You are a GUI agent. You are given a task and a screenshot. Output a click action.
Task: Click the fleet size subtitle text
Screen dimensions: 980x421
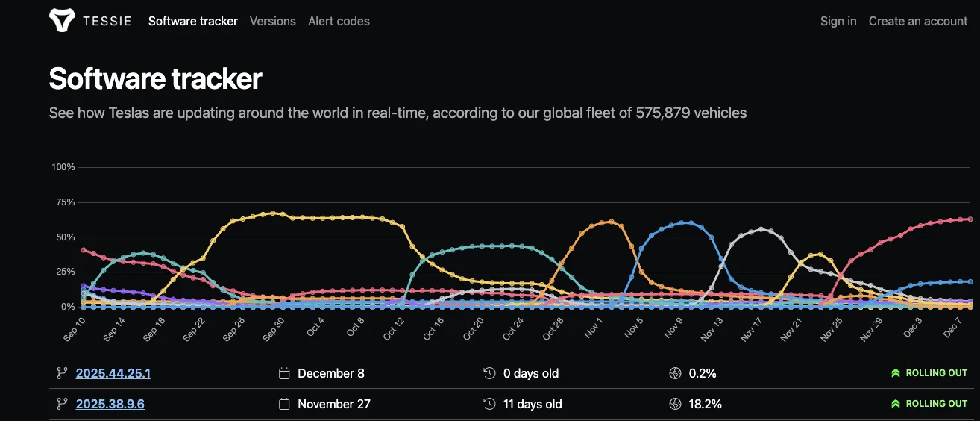(x=398, y=113)
